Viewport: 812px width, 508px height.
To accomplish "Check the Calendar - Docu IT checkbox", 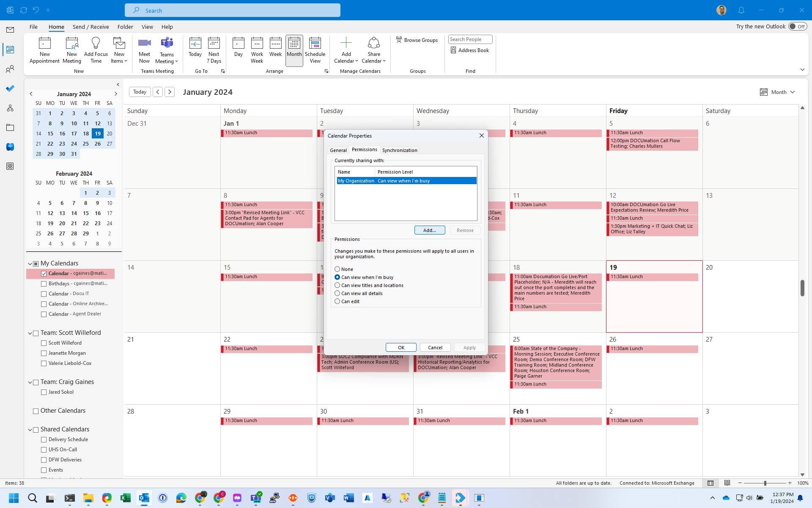I will (44, 294).
